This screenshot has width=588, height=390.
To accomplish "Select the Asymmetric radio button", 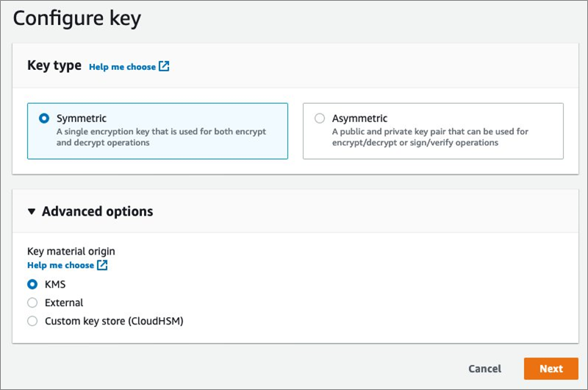I will [x=320, y=118].
